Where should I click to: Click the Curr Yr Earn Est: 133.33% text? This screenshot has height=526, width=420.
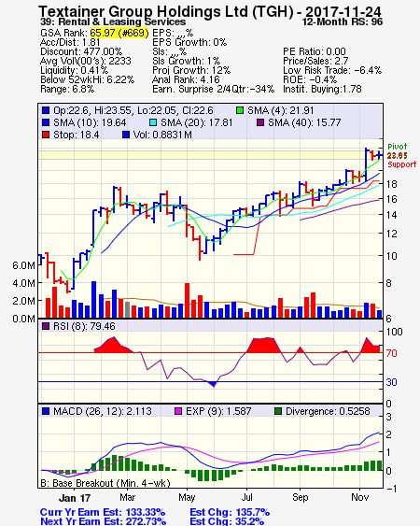tap(103, 513)
